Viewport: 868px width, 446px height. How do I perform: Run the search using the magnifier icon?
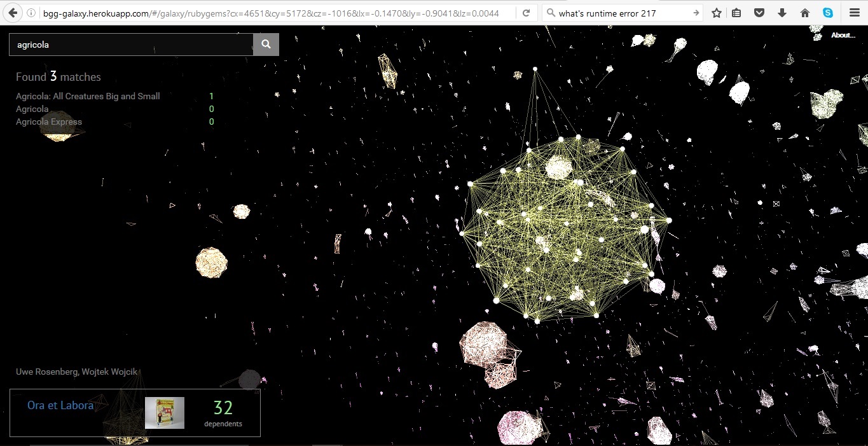(x=265, y=45)
